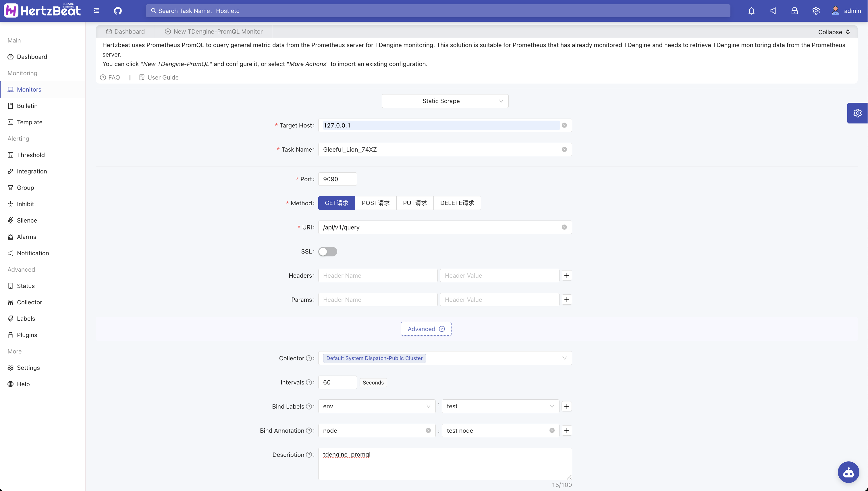Enable the SSL switch
868x491 pixels.
pyautogui.click(x=327, y=252)
